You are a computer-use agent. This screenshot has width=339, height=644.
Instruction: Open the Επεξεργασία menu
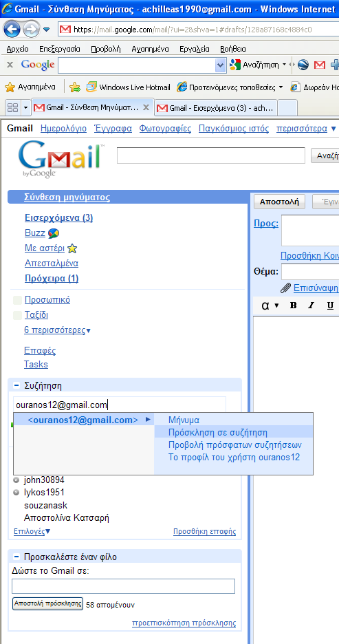tap(60, 50)
